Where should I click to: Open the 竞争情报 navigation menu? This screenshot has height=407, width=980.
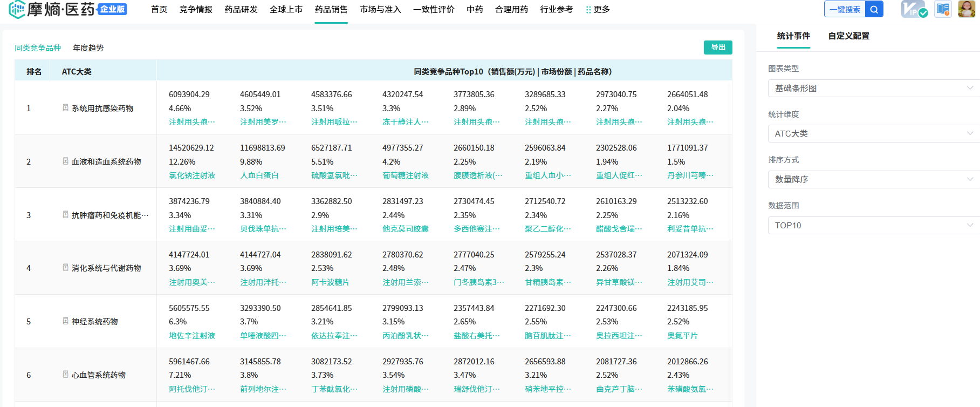click(196, 10)
